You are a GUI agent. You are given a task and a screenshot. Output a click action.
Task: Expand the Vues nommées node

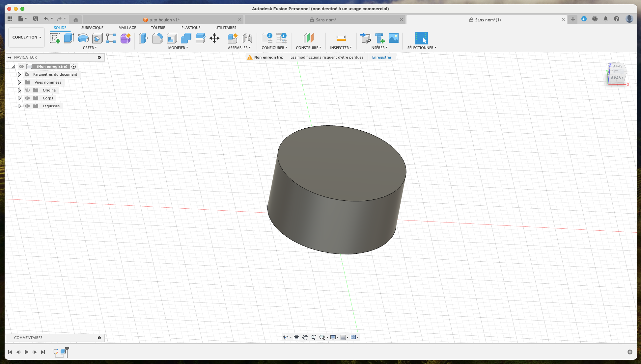[x=19, y=82]
